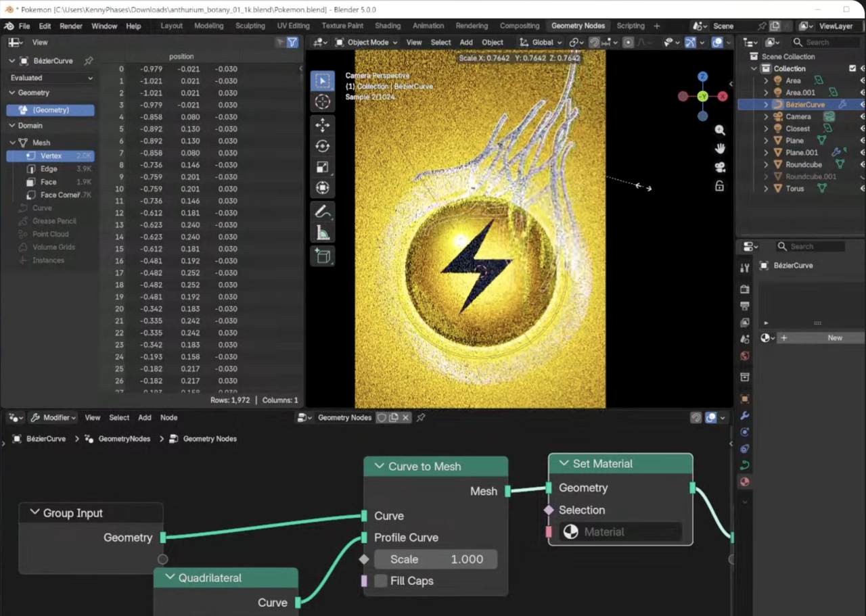Select the Edge domain in spreadsheet

coord(49,169)
